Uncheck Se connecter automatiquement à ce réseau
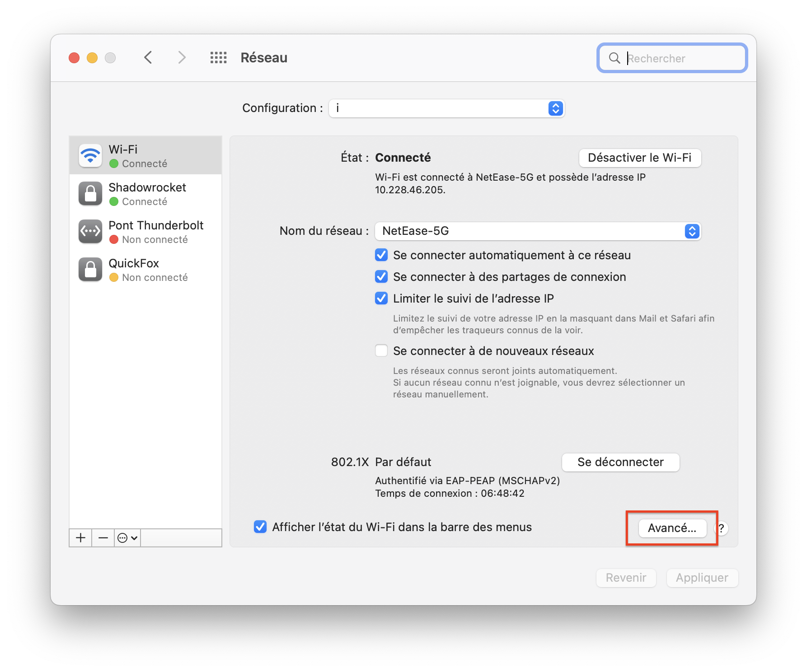 pyautogui.click(x=381, y=255)
